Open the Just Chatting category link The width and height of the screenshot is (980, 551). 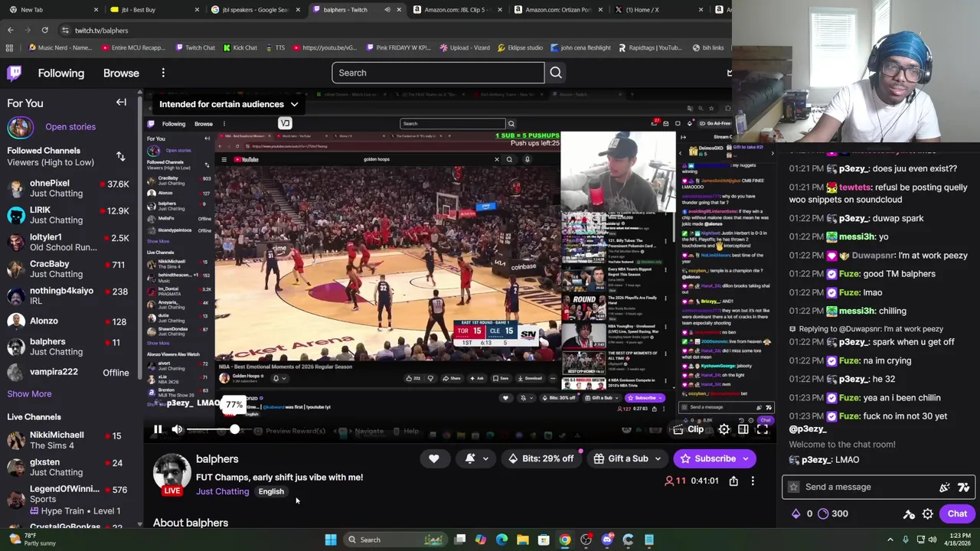pos(222,491)
